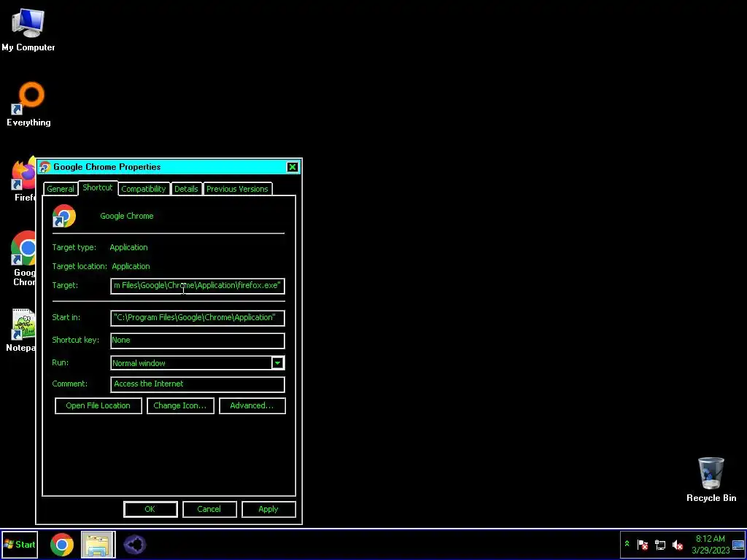Click the Show Desktop tray icon
The image size is (747, 560).
coord(738,544)
